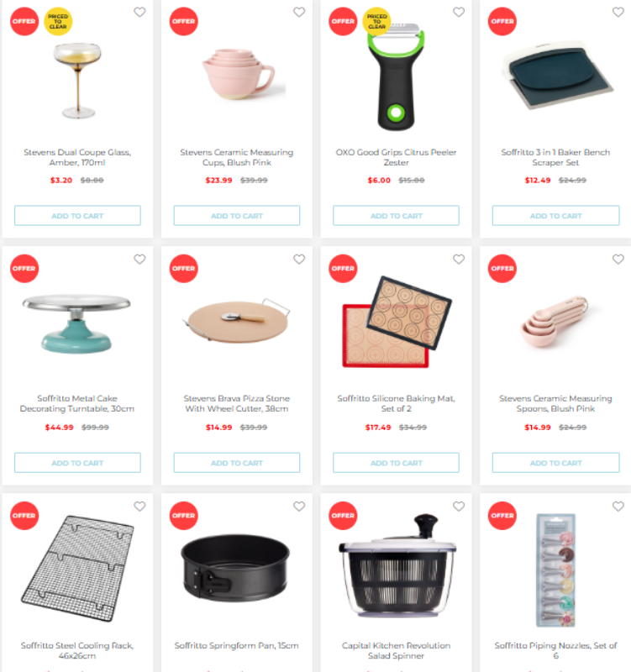Open Capital Kitchen Revolution Salad Spinner title

[x=396, y=650]
